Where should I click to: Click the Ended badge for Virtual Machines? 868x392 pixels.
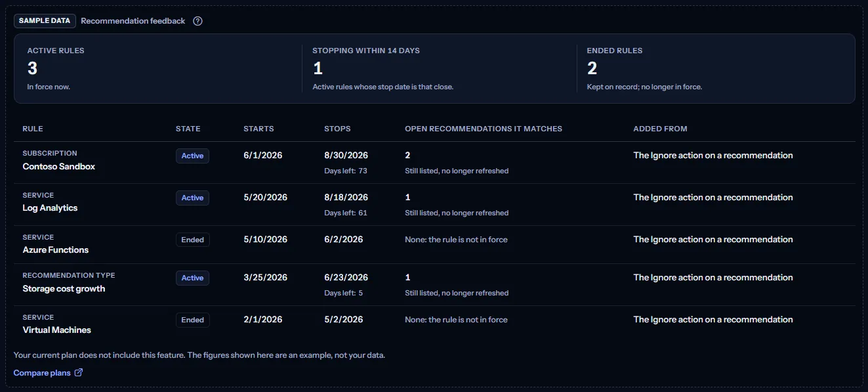coord(192,320)
